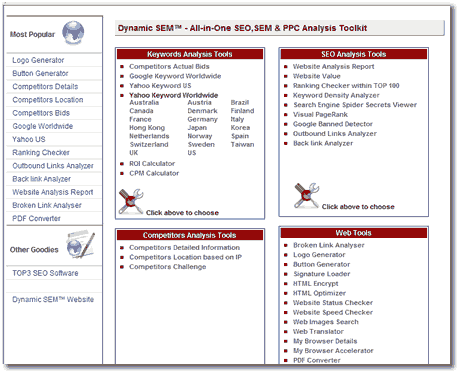Select Yahoo Keyword Worldwide heading
This screenshot has width=459, height=371.
point(174,95)
